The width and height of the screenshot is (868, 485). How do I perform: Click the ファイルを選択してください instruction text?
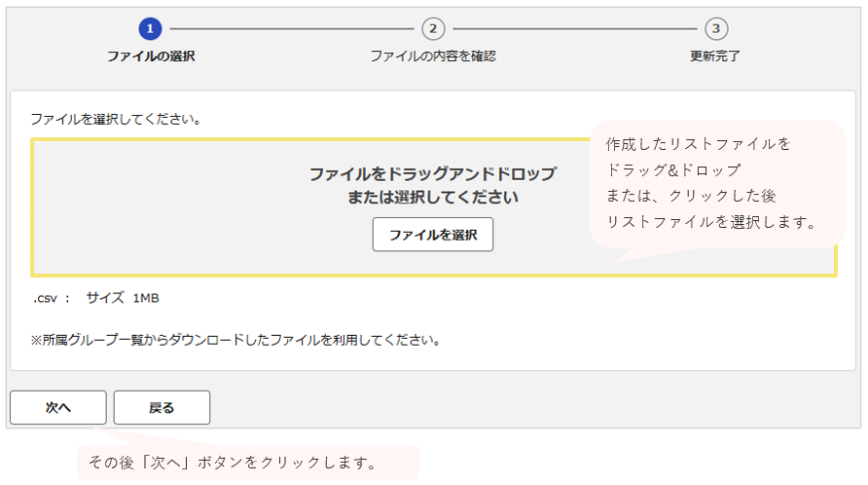(x=116, y=119)
